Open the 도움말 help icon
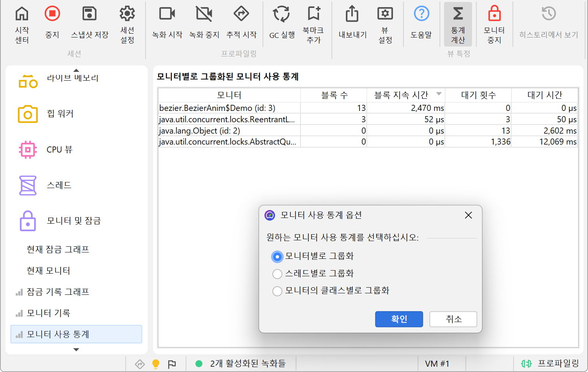588x372 pixels. pos(421,14)
